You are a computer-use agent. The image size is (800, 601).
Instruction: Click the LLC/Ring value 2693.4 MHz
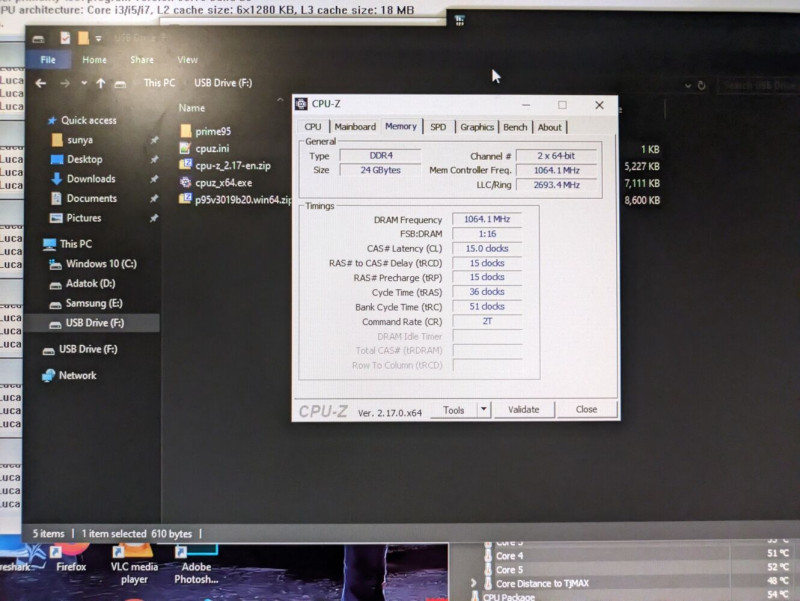(557, 185)
